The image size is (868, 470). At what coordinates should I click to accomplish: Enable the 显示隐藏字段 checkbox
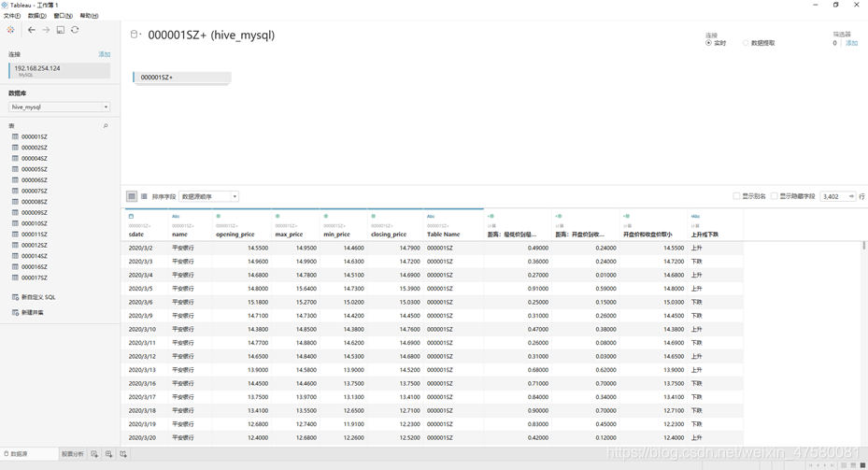pyautogui.click(x=775, y=196)
